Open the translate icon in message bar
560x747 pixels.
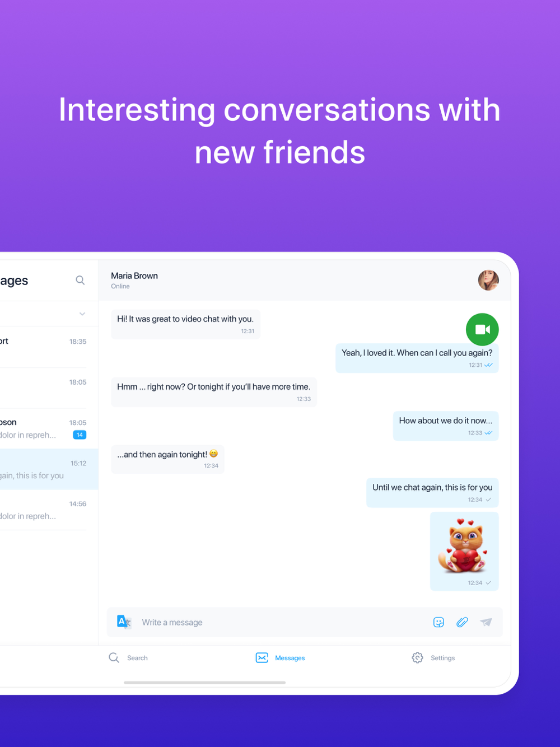coord(124,622)
